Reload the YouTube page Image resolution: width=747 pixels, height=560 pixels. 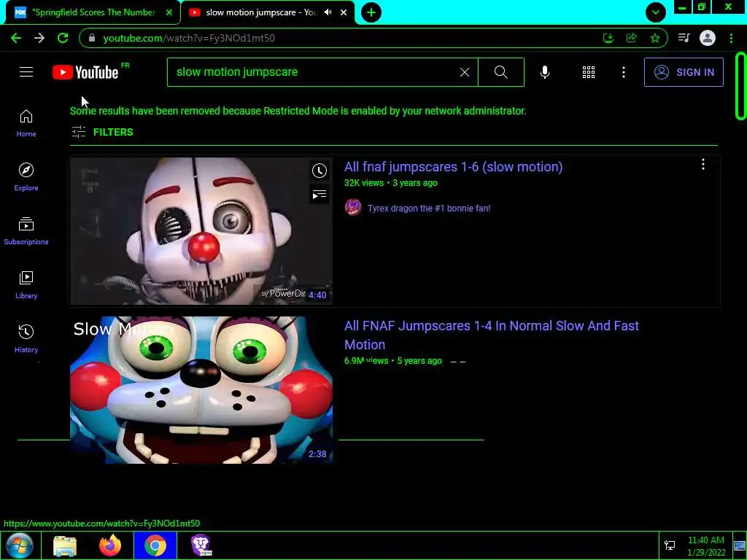(63, 38)
